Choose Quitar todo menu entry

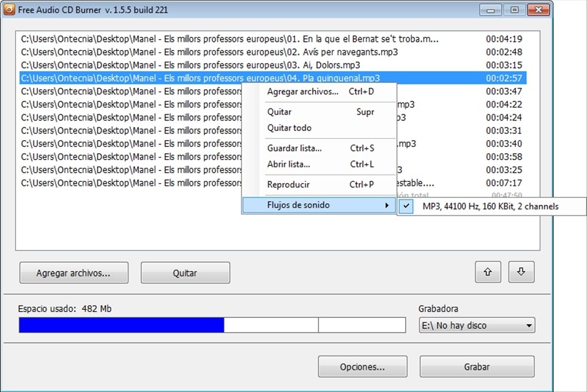[x=320, y=128]
